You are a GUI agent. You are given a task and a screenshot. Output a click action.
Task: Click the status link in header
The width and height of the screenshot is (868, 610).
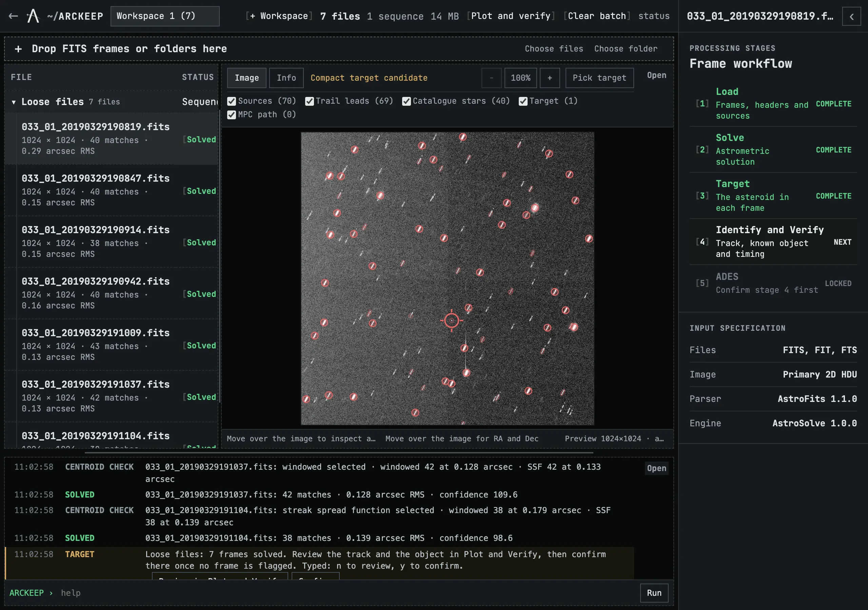click(x=654, y=16)
